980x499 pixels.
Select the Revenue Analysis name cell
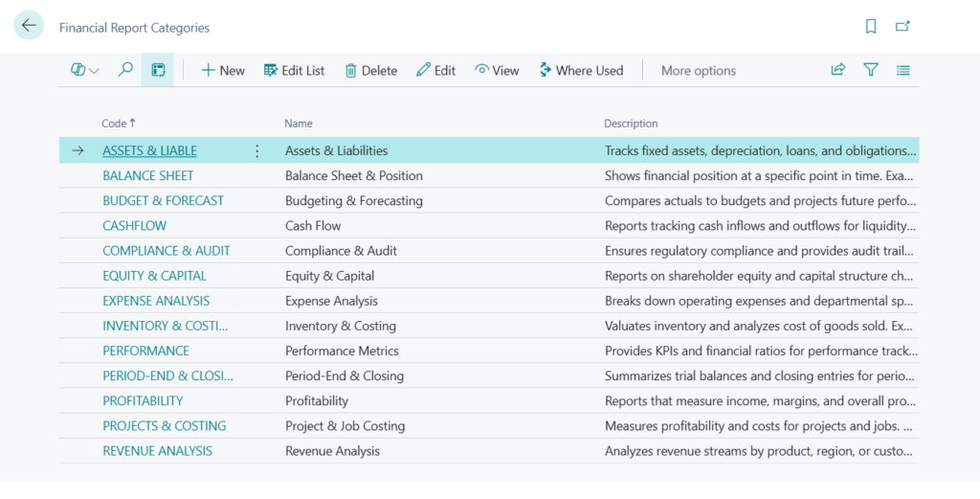(x=332, y=451)
